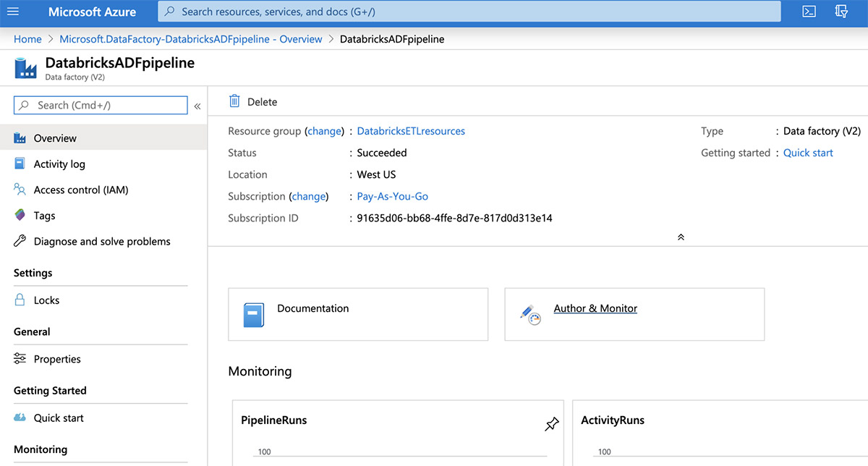Collapse the sidebar using the double chevron
The width and height of the screenshot is (868, 466).
click(x=197, y=106)
